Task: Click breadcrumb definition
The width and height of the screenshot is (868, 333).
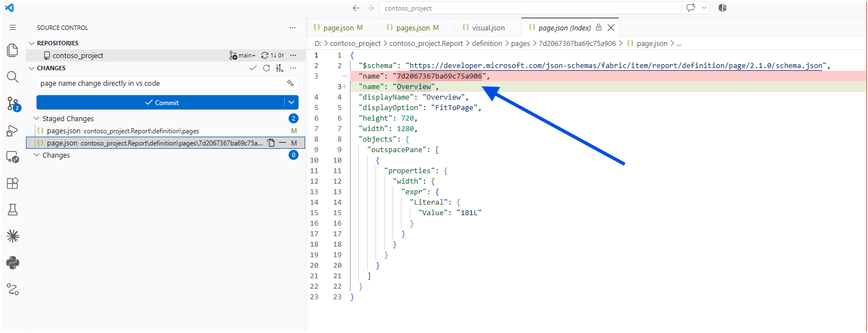Action: pos(487,43)
